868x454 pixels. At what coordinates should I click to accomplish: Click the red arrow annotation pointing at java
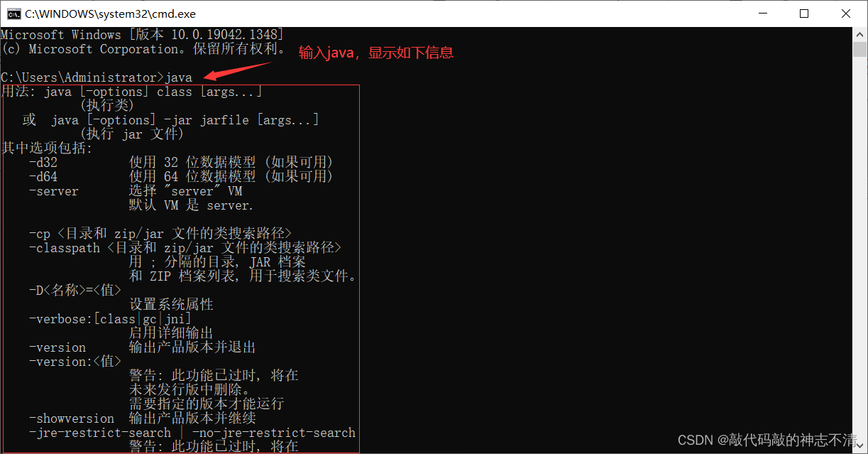237,72
